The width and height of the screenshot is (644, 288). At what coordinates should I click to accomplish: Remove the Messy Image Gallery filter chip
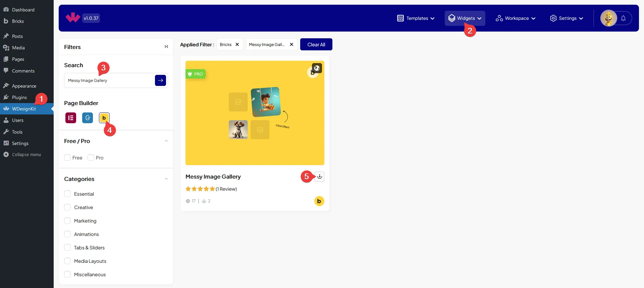291,45
